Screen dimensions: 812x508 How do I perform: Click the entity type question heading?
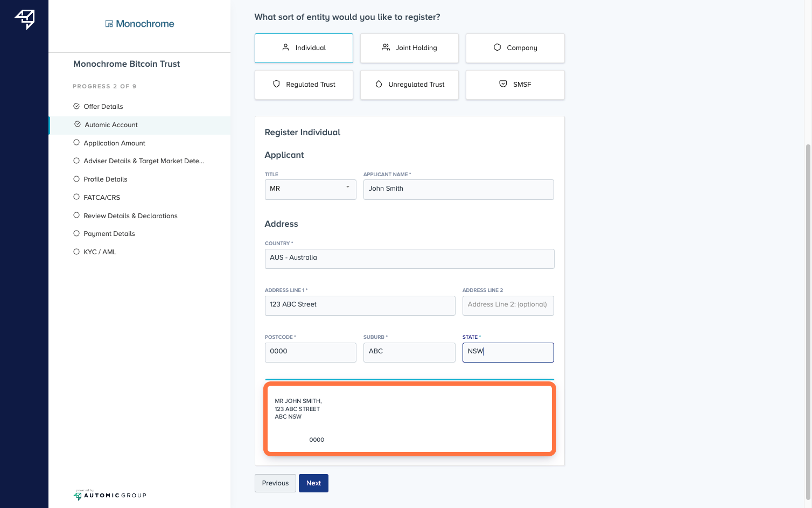[347, 17]
